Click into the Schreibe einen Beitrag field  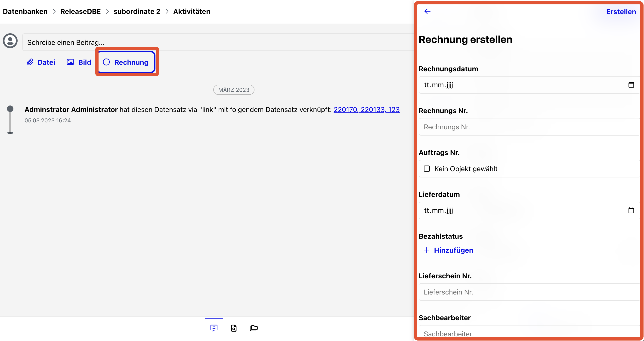(x=218, y=42)
